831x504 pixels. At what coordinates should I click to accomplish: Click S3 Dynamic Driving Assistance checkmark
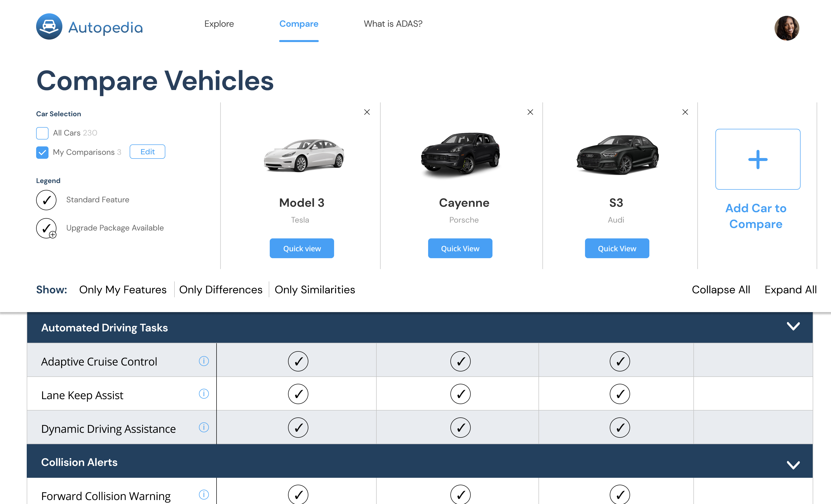click(x=620, y=428)
